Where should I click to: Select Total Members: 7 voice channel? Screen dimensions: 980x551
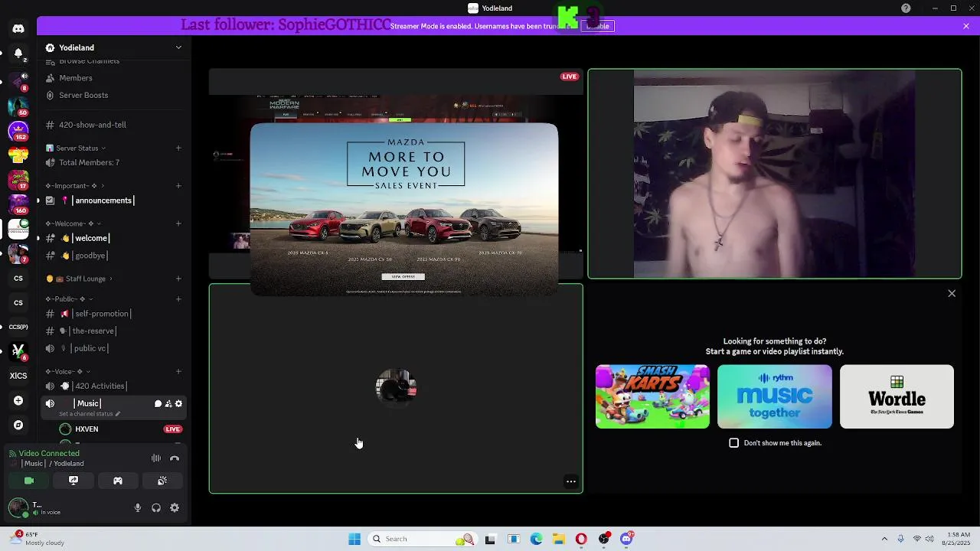click(x=113, y=162)
